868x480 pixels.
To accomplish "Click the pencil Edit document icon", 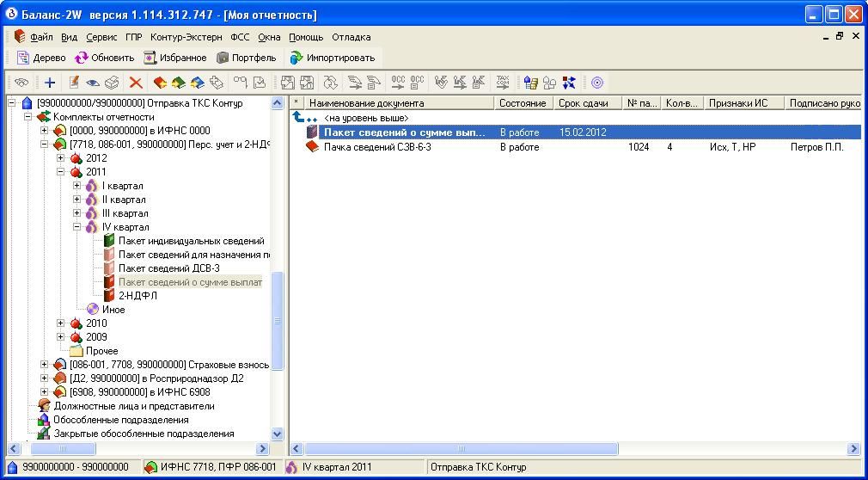I will point(74,83).
